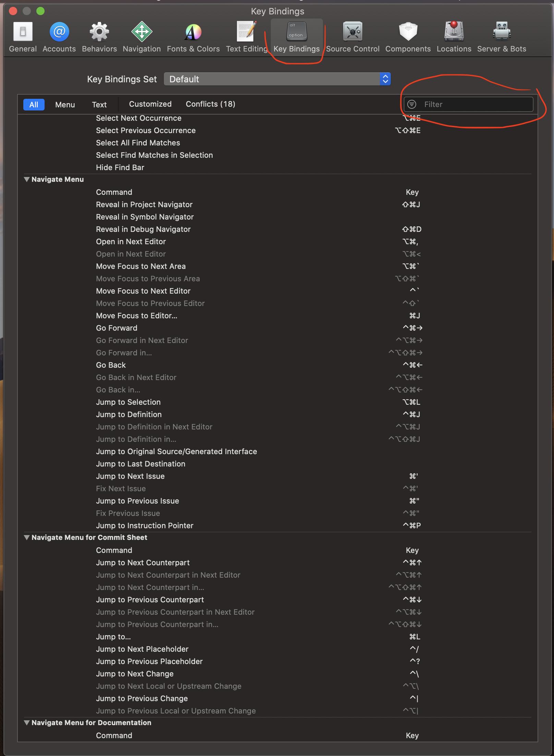
Task: Click the Filter search field
Action: pyautogui.click(x=468, y=104)
